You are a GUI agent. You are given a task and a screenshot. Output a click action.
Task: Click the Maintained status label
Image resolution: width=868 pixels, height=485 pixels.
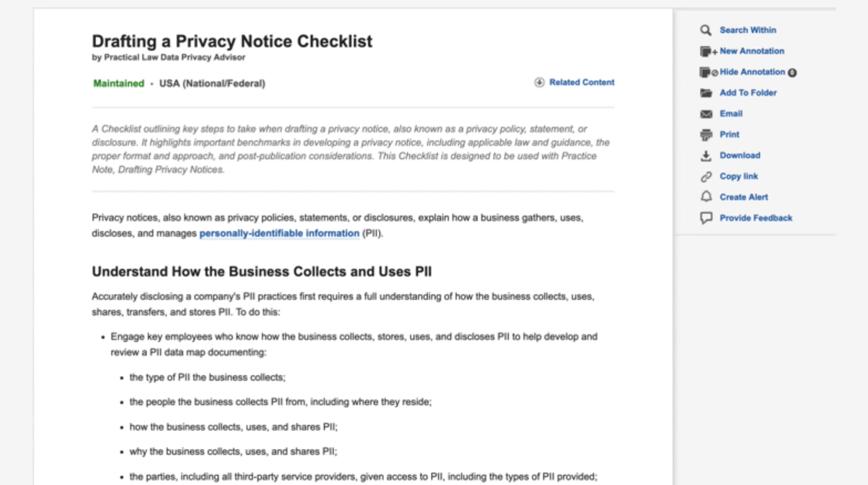(118, 83)
